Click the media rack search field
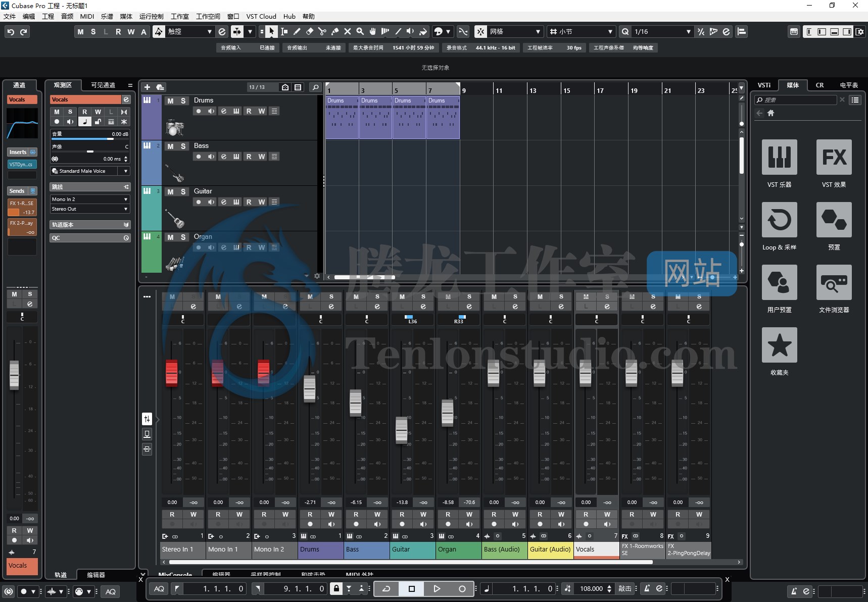Screen dimensions: 868x602 tap(796, 100)
